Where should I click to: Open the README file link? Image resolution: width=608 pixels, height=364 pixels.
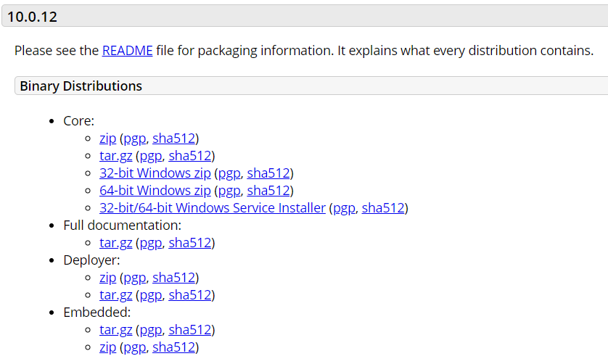[127, 51]
